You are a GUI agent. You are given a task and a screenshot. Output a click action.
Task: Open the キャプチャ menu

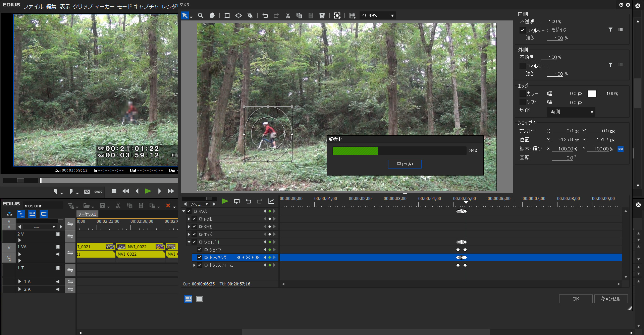146,6
